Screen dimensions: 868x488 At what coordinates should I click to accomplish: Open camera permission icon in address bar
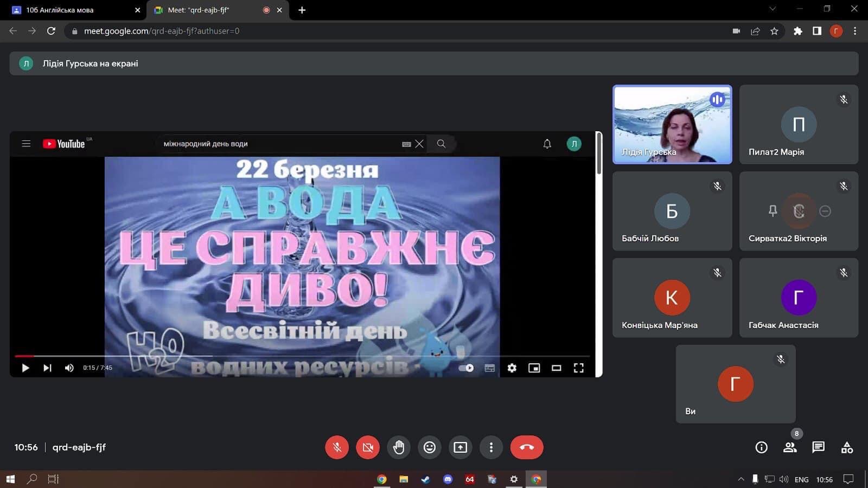(736, 31)
